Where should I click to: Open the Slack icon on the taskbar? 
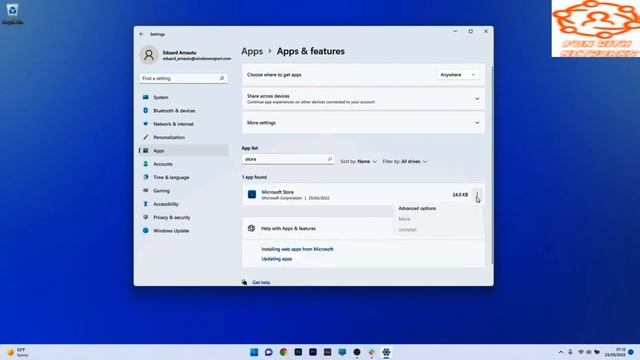coord(371,352)
